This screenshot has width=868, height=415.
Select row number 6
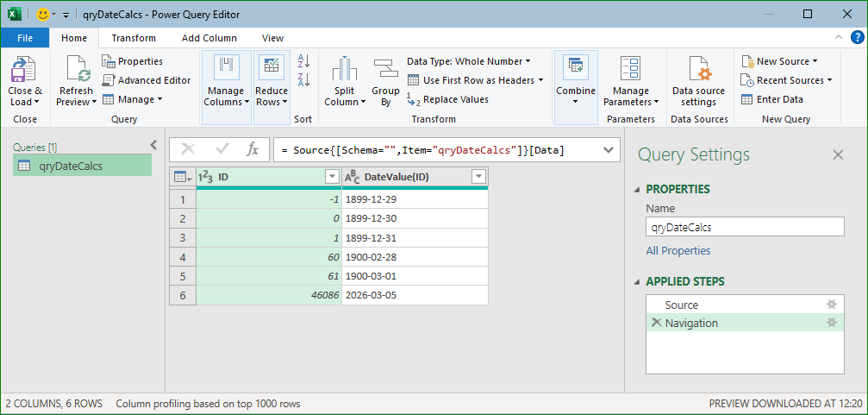coord(183,295)
